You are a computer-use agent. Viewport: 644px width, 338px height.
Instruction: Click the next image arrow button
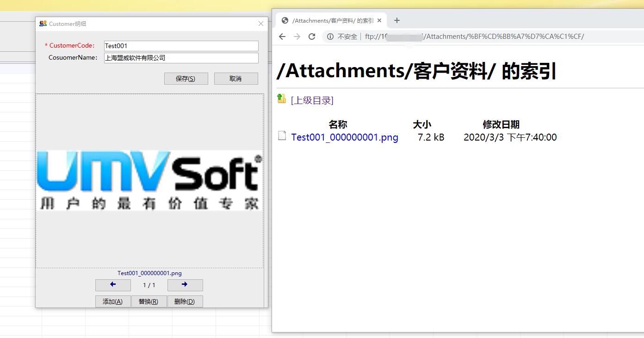tap(185, 285)
